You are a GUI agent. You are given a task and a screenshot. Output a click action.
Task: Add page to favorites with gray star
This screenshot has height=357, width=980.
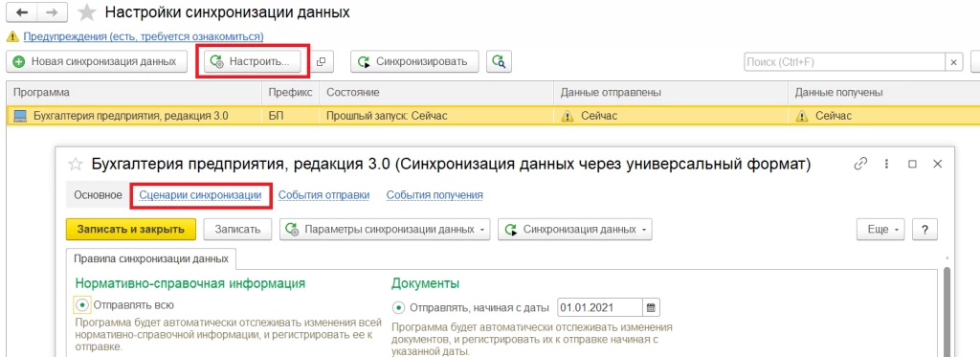[87, 11]
